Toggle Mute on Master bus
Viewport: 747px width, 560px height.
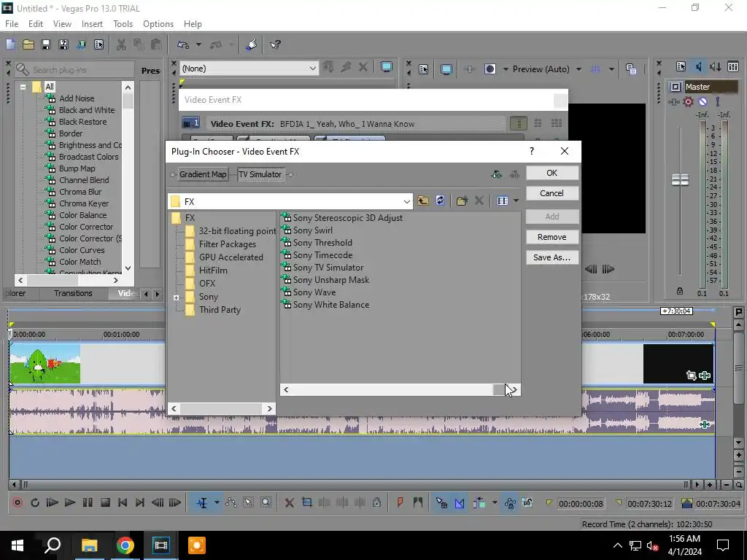703,101
